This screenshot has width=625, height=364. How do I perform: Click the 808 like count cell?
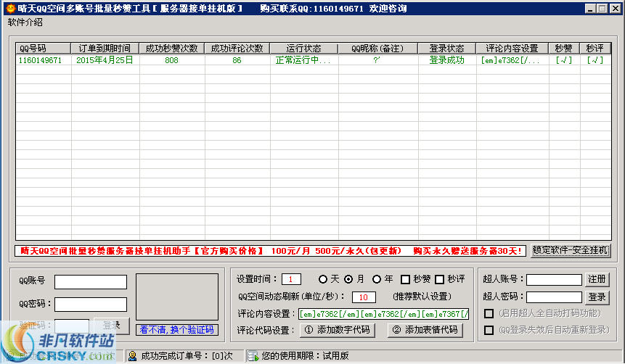tap(171, 60)
